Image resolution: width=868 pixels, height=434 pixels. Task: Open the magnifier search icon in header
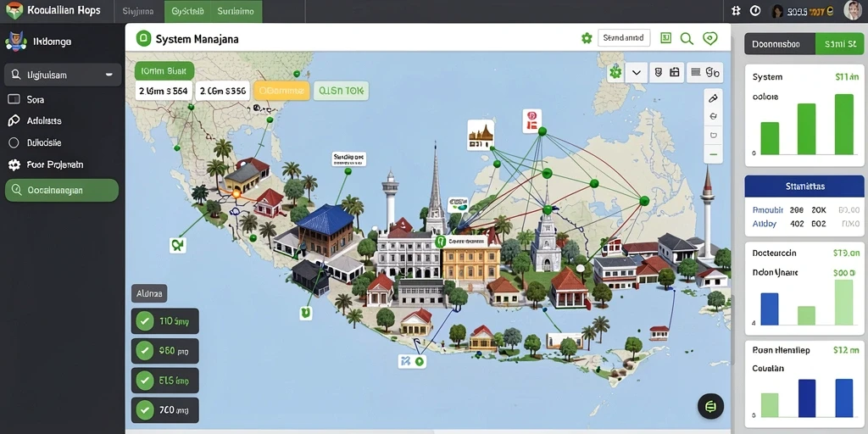click(687, 38)
